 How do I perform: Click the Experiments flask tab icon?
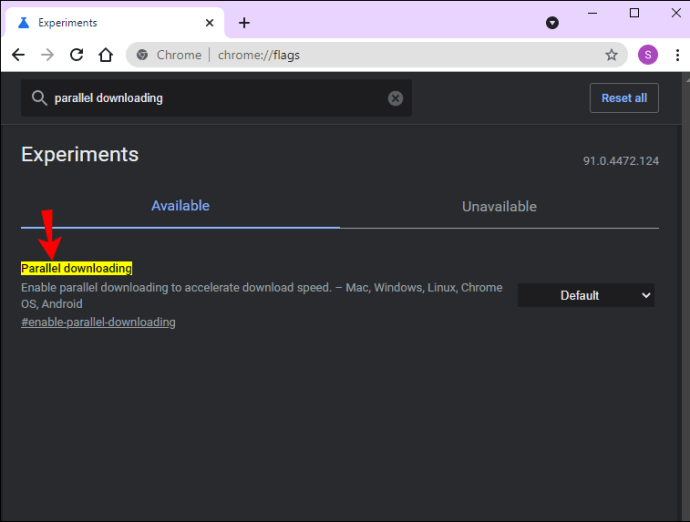pyautogui.click(x=24, y=23)
